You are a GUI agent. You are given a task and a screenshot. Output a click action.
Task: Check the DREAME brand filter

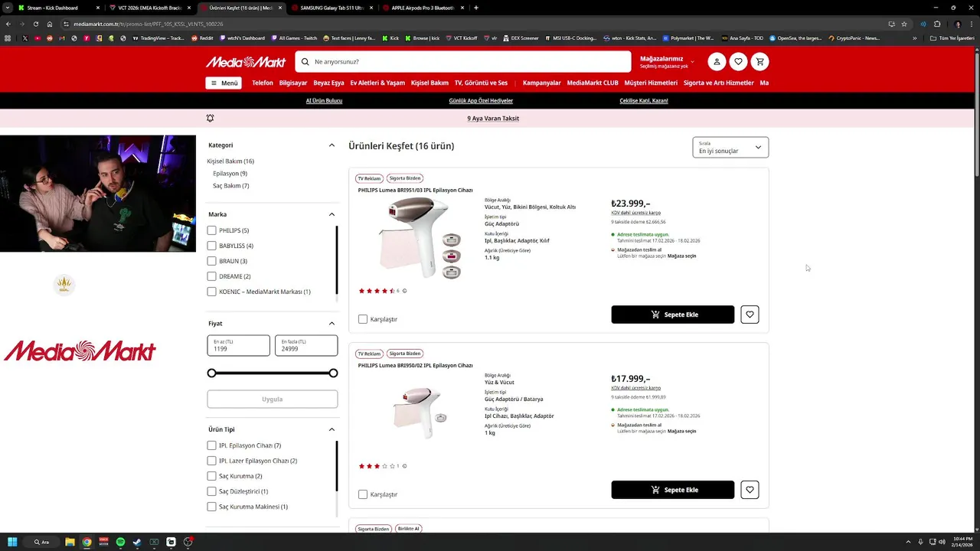(x=211, y=276)
